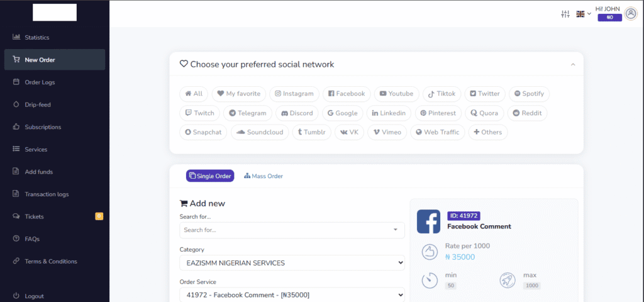The height and width of the screenshot is (302, 644).
Task: Filter services by Facebook
Action: pos(347,94)
